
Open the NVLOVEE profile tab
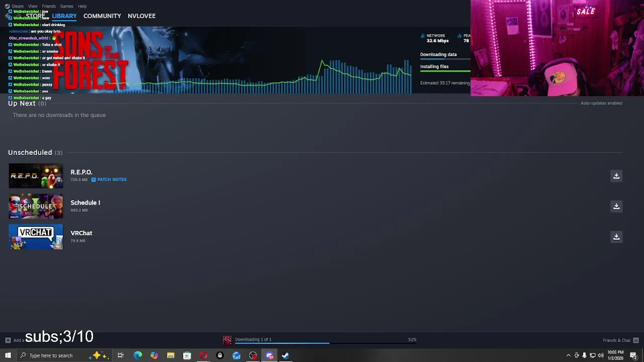[141, 16]
